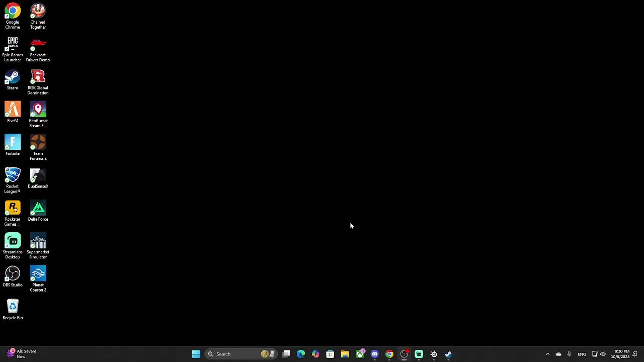Click the Steam desktop shortcut
644x362 pixels.
click(13, 80)
